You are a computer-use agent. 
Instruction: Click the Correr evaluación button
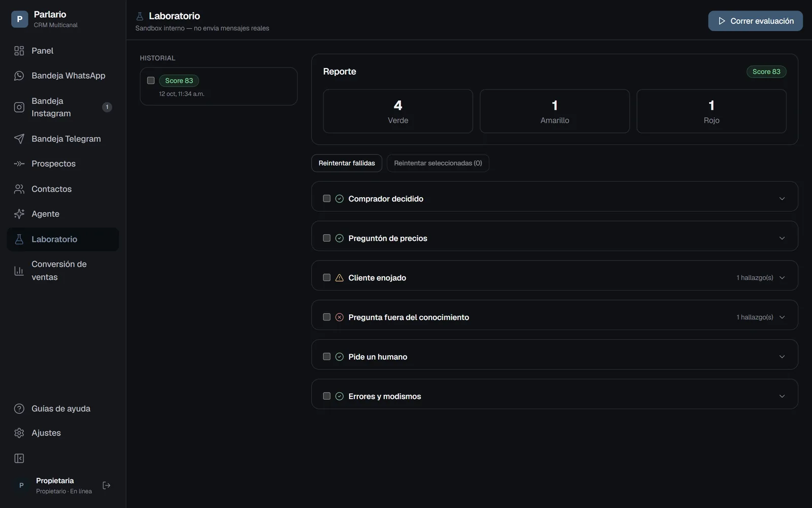click(x=755, y=21)
